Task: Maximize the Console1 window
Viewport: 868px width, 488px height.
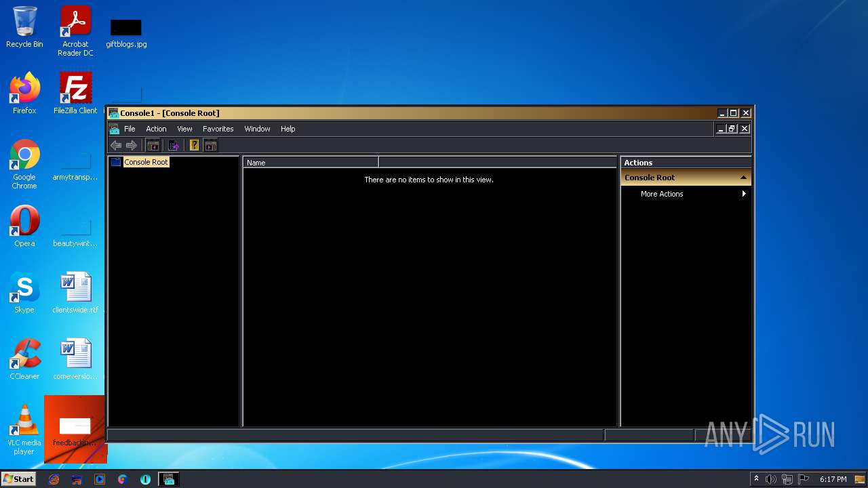Action: click(x=733, y=113)
